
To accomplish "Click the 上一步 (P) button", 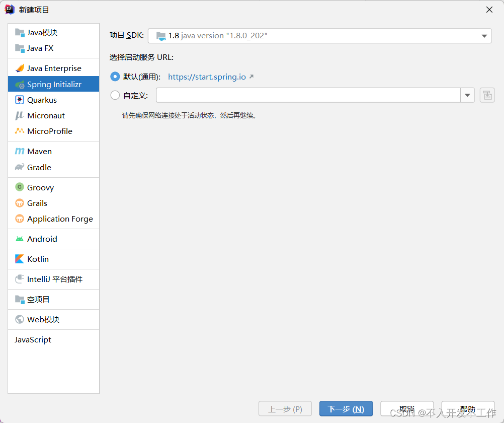I will [x=285, y=409].
